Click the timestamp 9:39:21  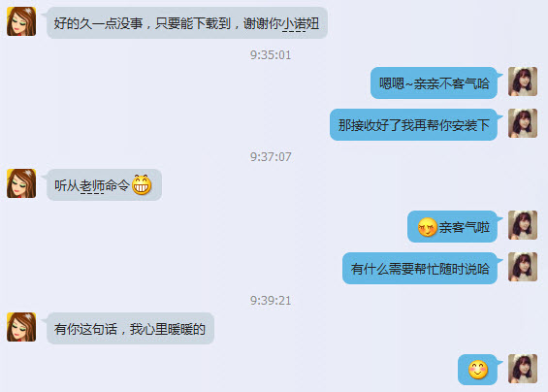[x=271, y=301]
